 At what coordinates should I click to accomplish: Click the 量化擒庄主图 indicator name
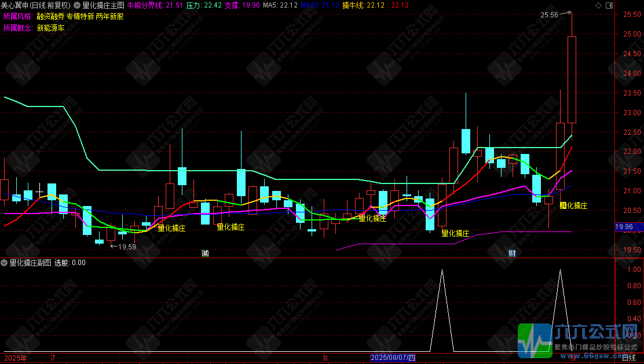pyautogui.click(x=104, y=5)
